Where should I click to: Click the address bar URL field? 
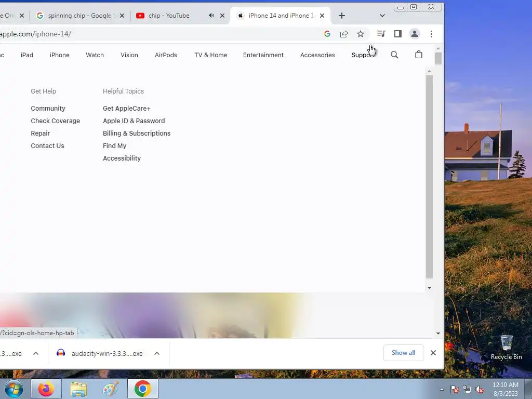pos(159,34)
